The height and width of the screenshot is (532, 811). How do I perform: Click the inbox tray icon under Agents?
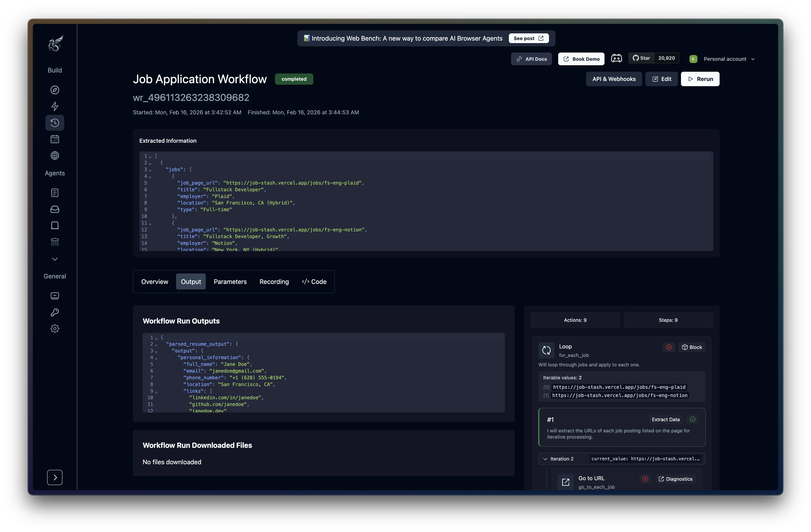55,209
